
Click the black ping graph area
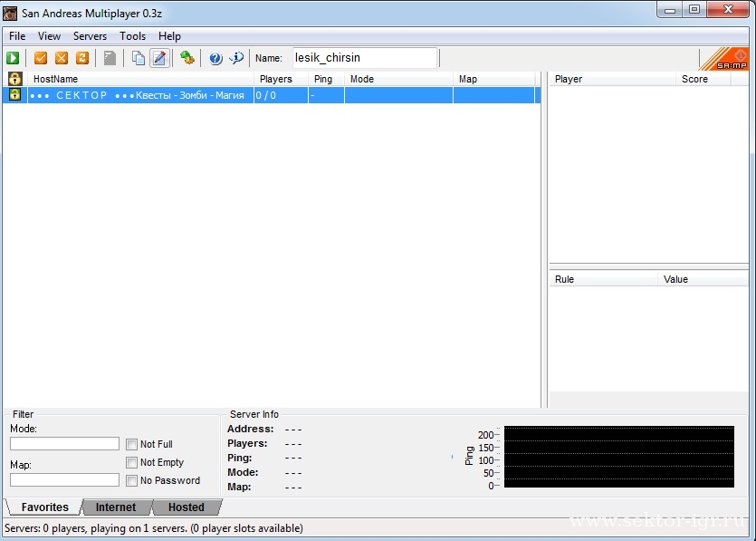tap(619, 457)
